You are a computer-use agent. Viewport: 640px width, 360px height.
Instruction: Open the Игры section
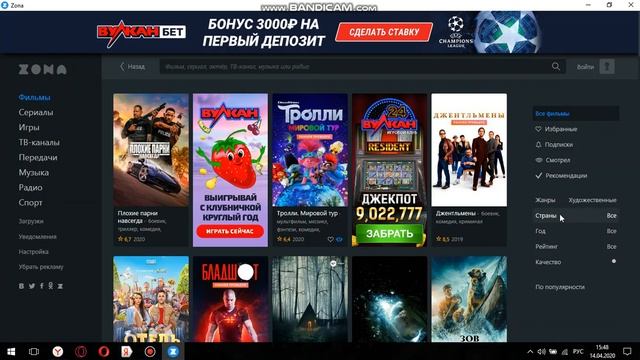pyautogui.click(x=29, y=127)
